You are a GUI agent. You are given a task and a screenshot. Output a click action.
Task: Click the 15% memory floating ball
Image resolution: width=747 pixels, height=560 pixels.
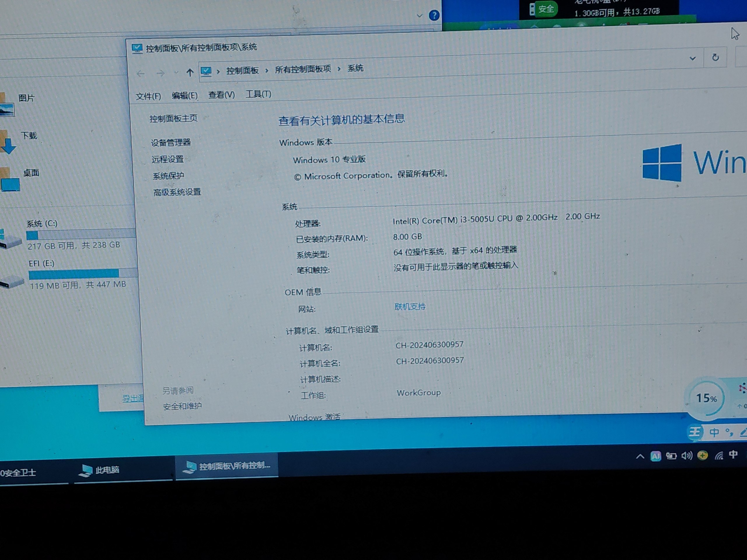pyautogui.click(x=706, y=398)
